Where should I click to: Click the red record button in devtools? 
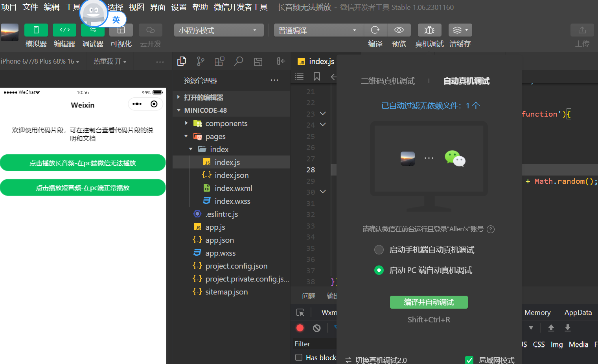tap(300, 328)
